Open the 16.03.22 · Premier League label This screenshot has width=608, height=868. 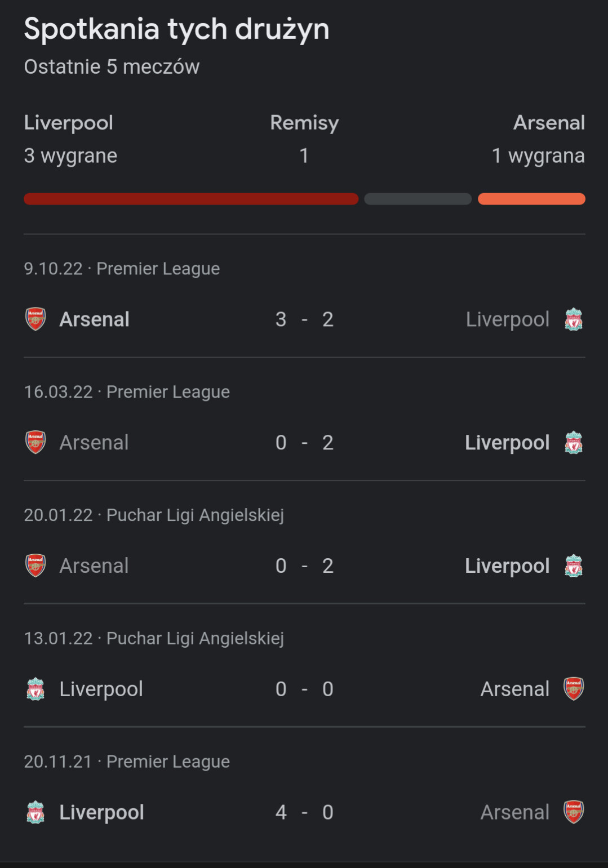click(127, 392)
